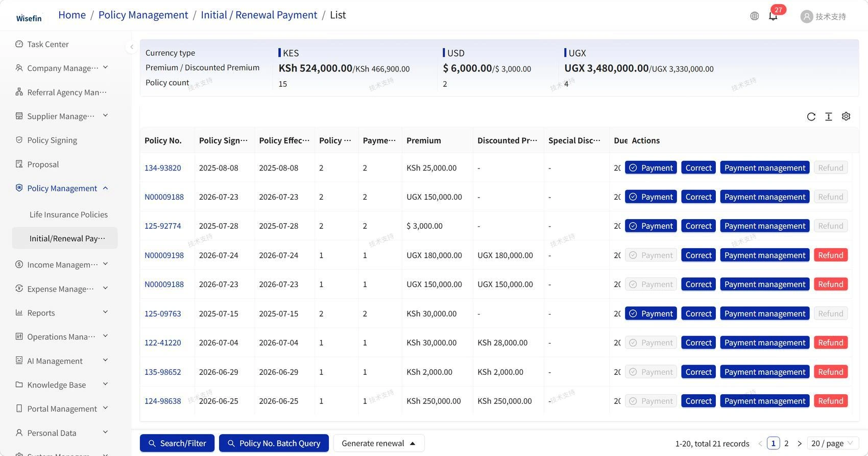Screen dimensions: 868x456
Task: Expand the Company Management menu chevron
Action: [105, 67]
